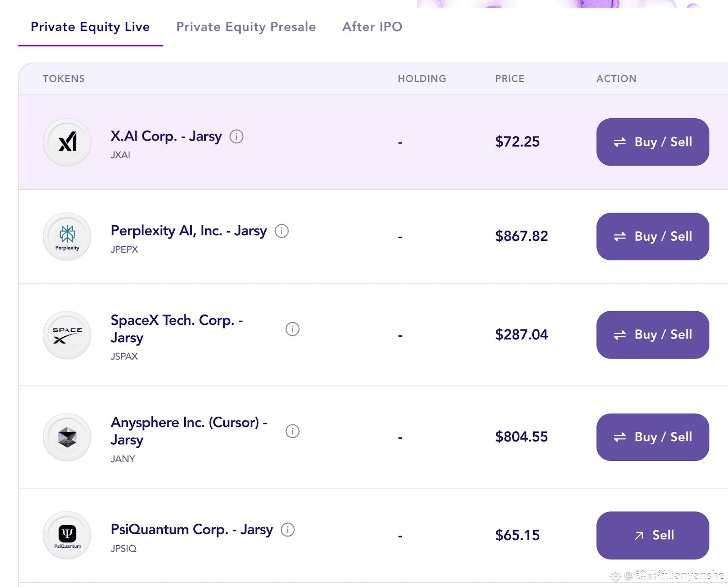
Task: Switch to Private Equity Presale tab
Action: (x=246, y=27)
